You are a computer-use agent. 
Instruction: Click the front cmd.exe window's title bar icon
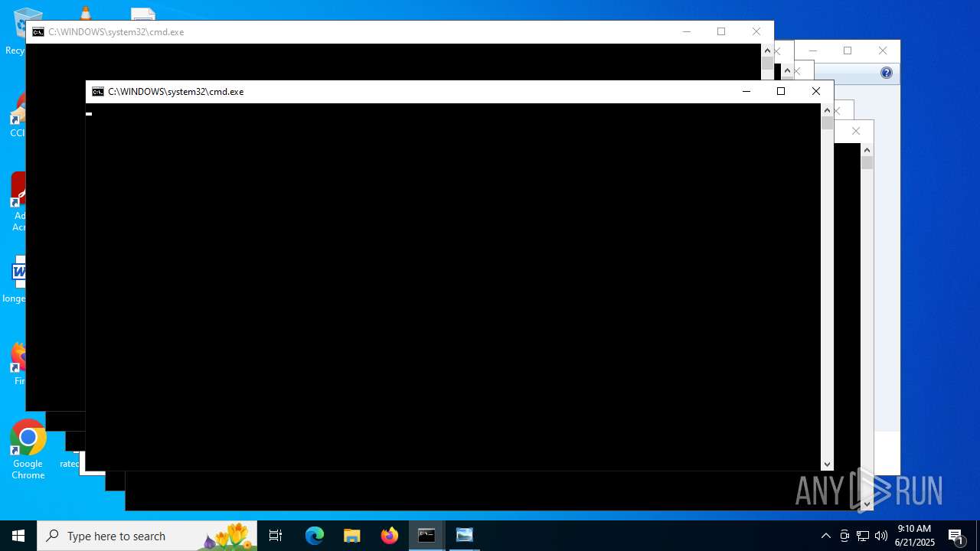point(98,92)
